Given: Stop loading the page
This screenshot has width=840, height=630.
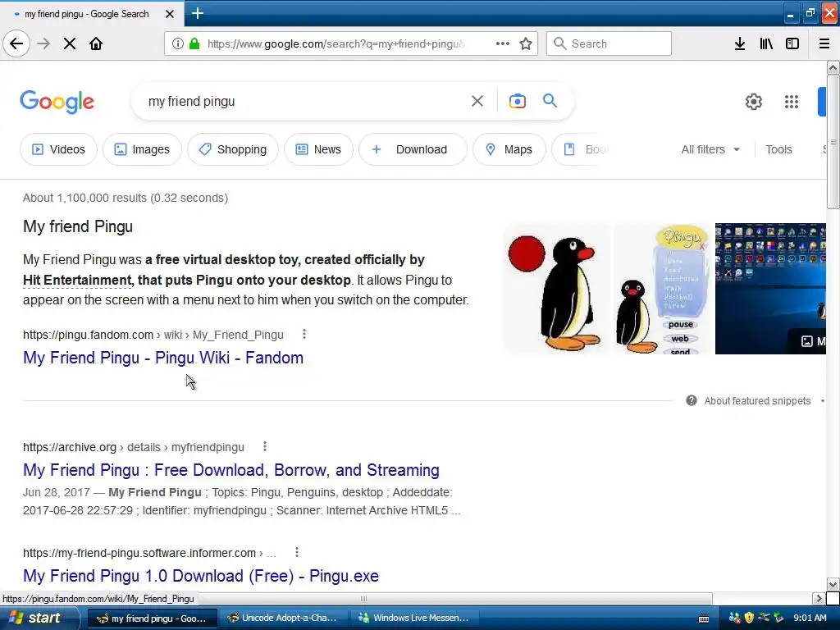Looking at the screenshot, I should pos(70,43).
